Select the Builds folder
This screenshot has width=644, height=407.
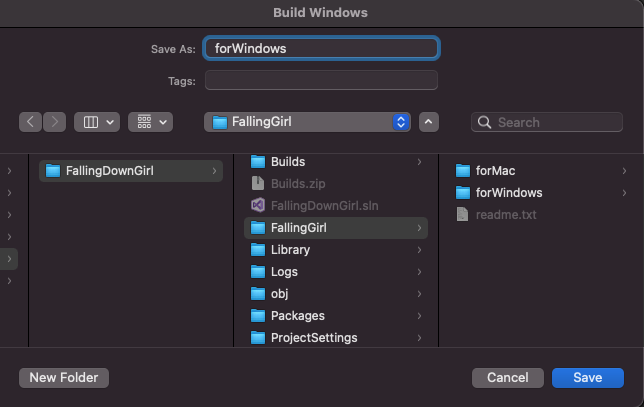336,162
